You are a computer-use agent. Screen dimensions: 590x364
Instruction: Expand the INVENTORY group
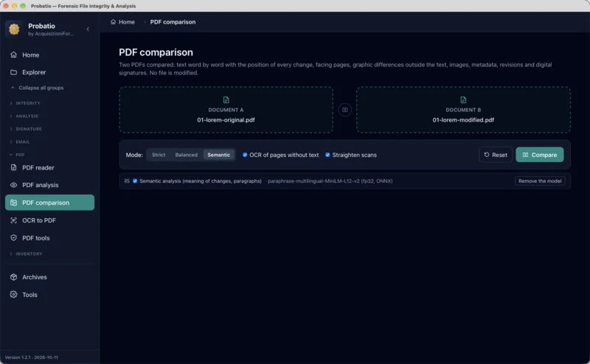click(26, 253)
